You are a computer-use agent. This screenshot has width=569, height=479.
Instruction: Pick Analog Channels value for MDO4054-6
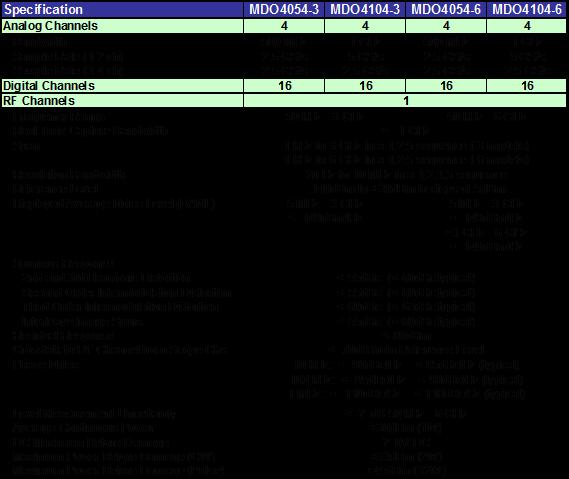(446, 26)
